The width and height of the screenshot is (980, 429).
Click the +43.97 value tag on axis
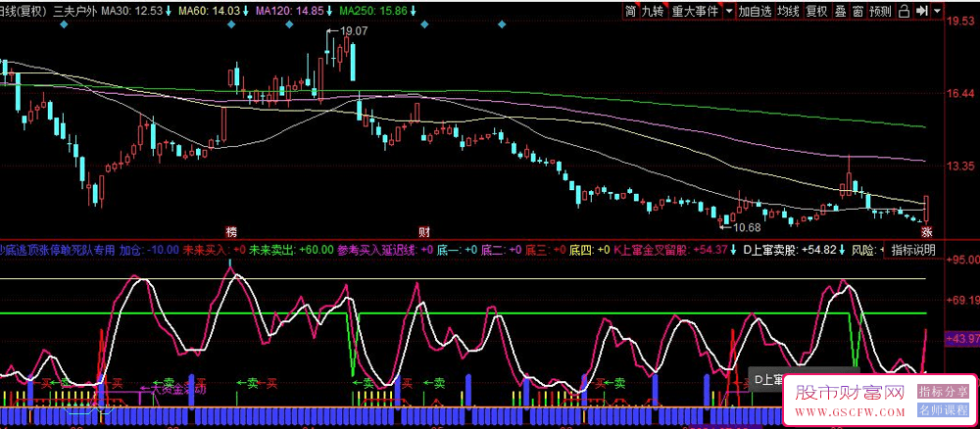click(x=963, y=338)
